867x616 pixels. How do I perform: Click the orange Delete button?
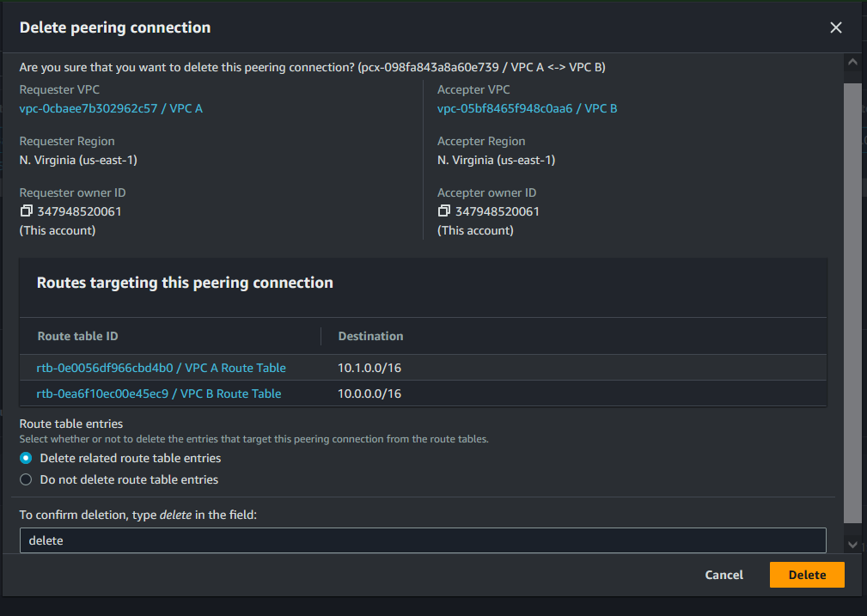pyautogui.click(x=807, y=575)
